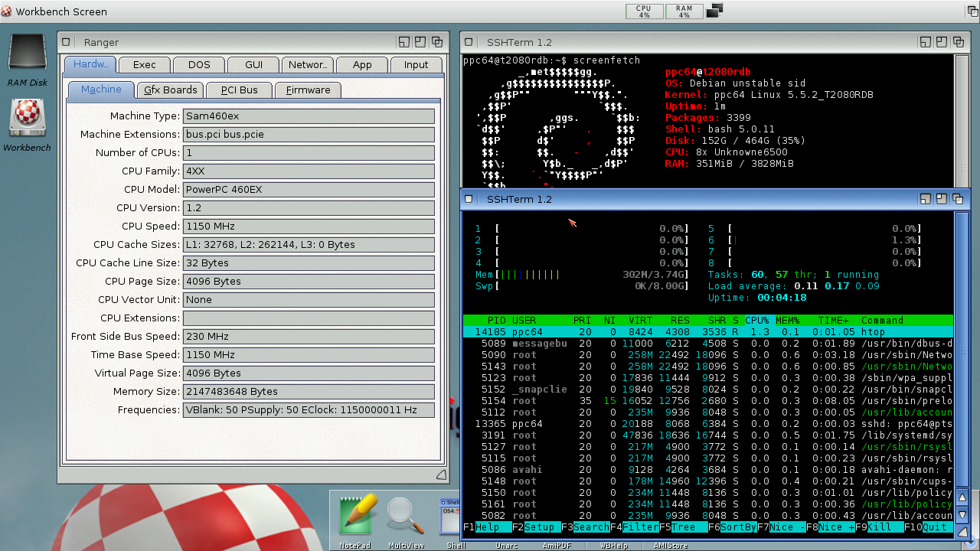Iconify the Ranger window

pyautogui.click(x=404, y=42)
